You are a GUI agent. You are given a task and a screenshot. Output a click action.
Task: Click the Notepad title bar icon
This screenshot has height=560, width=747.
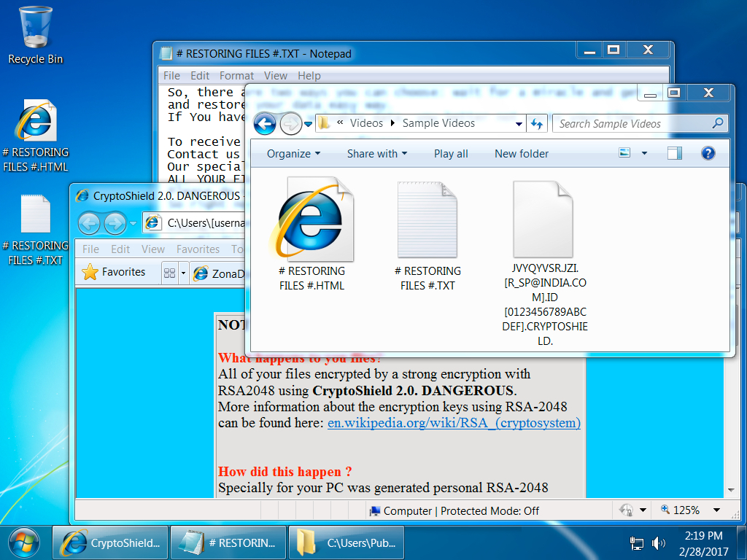166,53
